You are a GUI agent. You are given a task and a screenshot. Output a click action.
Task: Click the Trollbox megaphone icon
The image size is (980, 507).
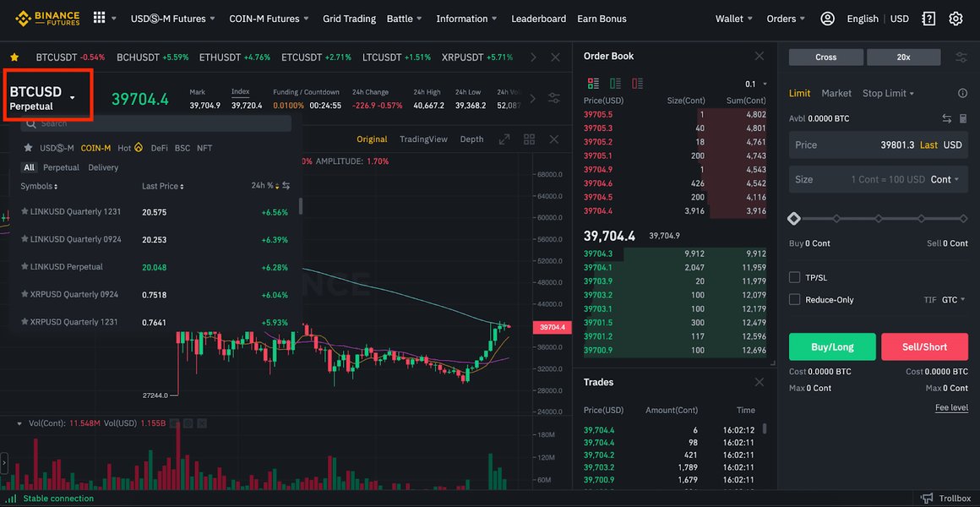(928, 499)
